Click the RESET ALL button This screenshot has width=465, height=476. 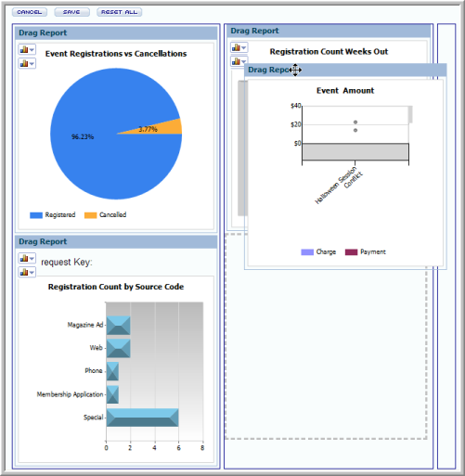click(119, 12)
